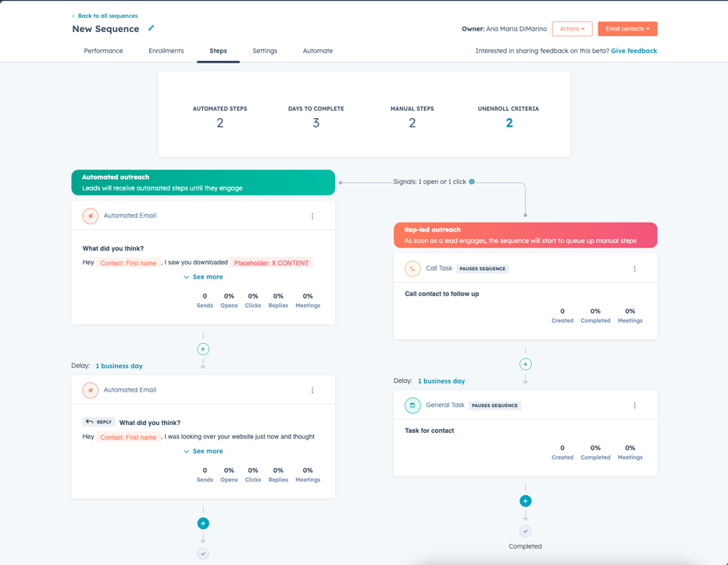This screenshot has width=728, height=565.
Task: Click the pencil icon to rename the sequence
Action: (x=149, y=28)
